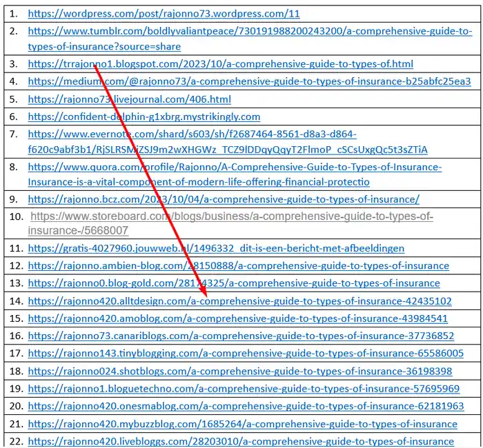Open the rajonno.bcz.com link

pyautogui.click(x=224, y=199)
